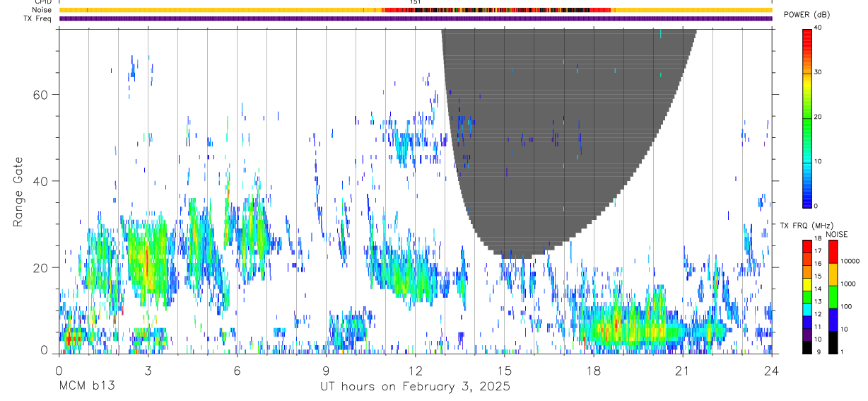Viewport: 868px width, 401px height.
Task: Click POWER colorbar tick "30"
Action: pos(819,73)
